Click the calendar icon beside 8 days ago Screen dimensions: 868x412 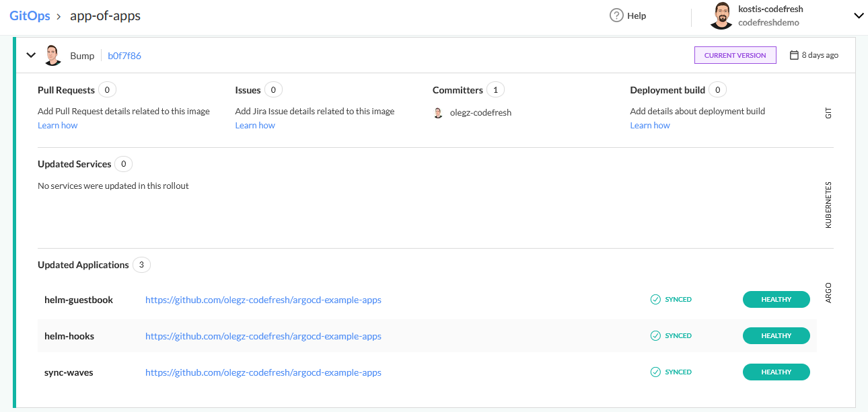(x=794, y=55)
